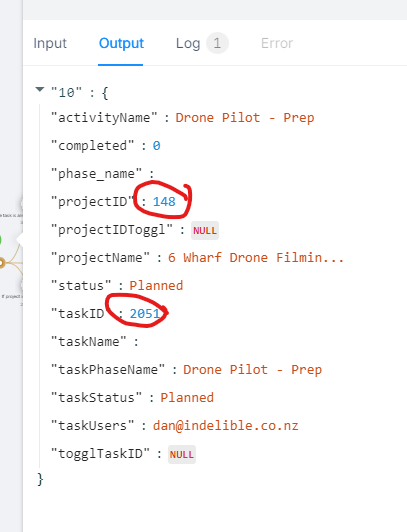Click the taskPhaseName value Drone Pilot - Prep
This screenshot has width=407, height=532.
[x=253, y=370]
